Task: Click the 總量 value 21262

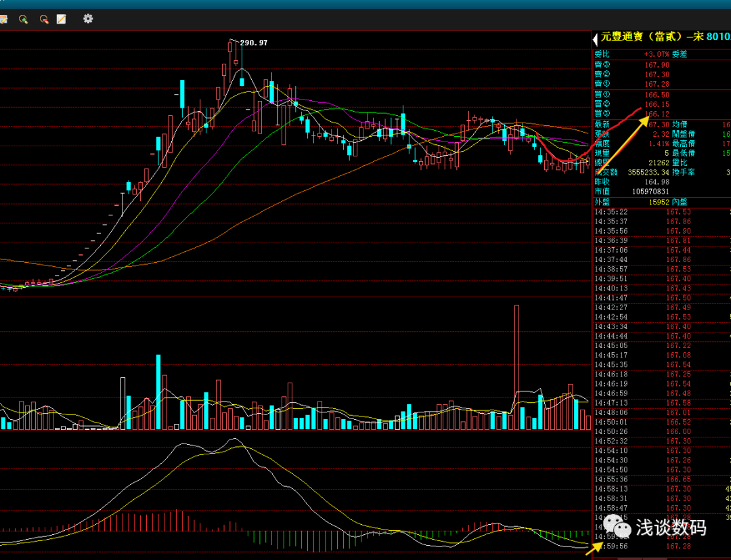Action: (659, 163)
